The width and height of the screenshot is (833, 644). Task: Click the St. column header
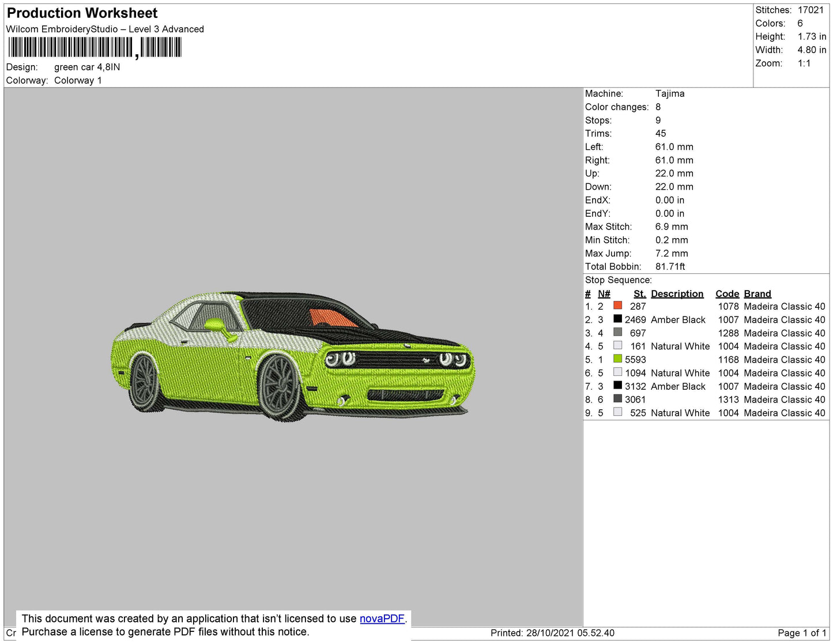639,293
